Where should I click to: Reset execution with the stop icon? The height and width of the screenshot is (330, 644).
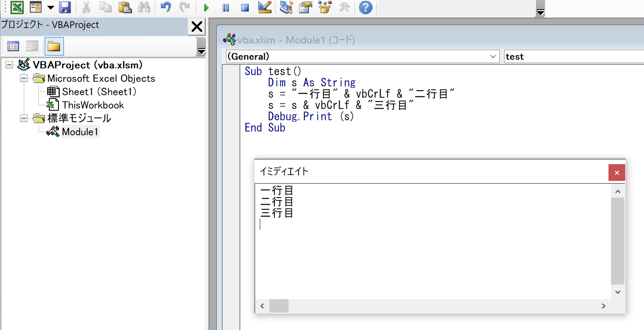coord(245,8)
